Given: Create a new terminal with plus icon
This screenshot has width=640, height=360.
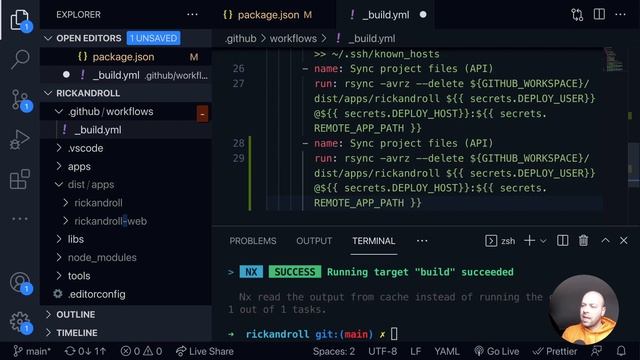Looking at the screenshot, I should click(x=529, y=241).
